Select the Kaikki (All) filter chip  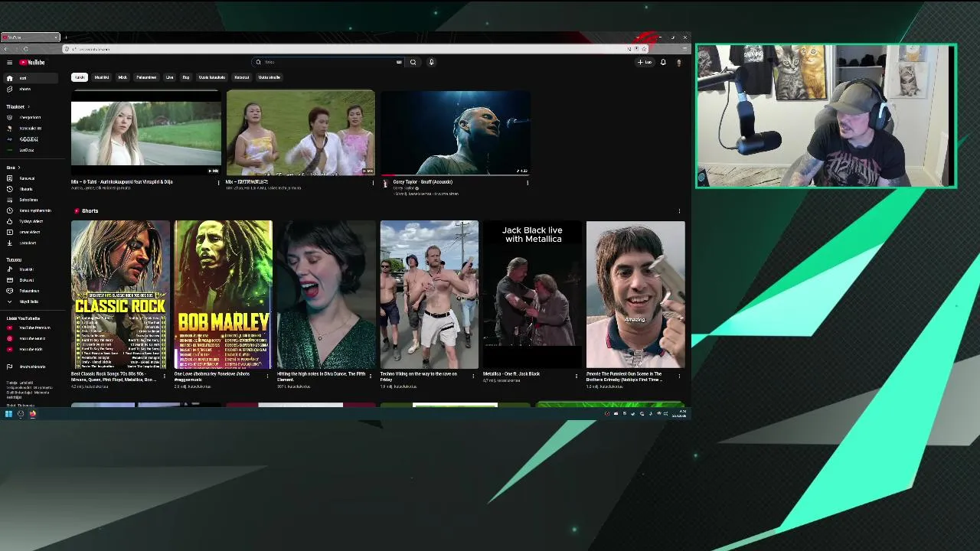click(x=80, y=77)
